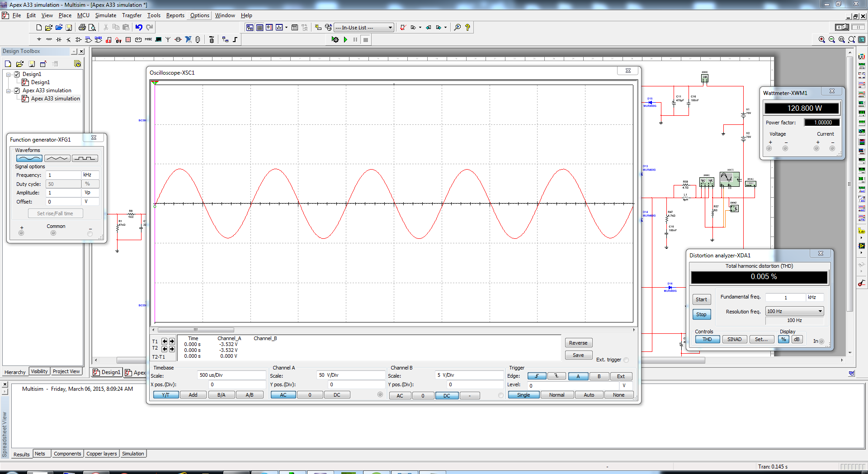Switch to Visibility tab in Design Toolbox

(39, 371)
